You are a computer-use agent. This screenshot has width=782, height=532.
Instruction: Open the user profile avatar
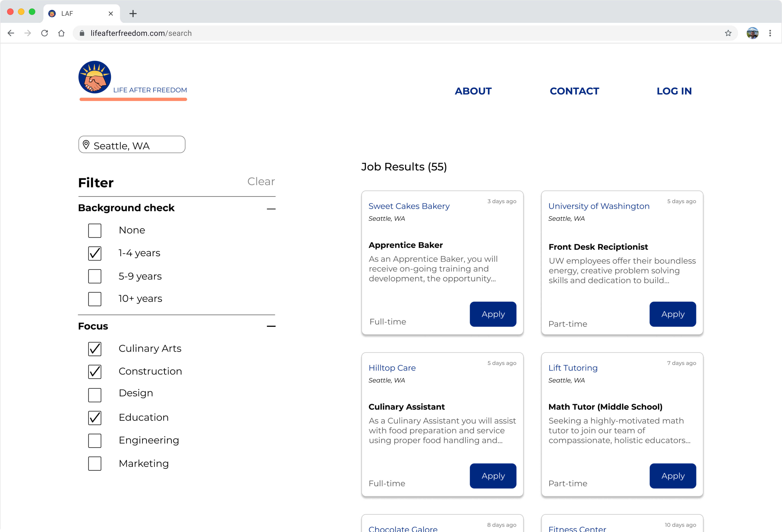(x=752, y=33)
